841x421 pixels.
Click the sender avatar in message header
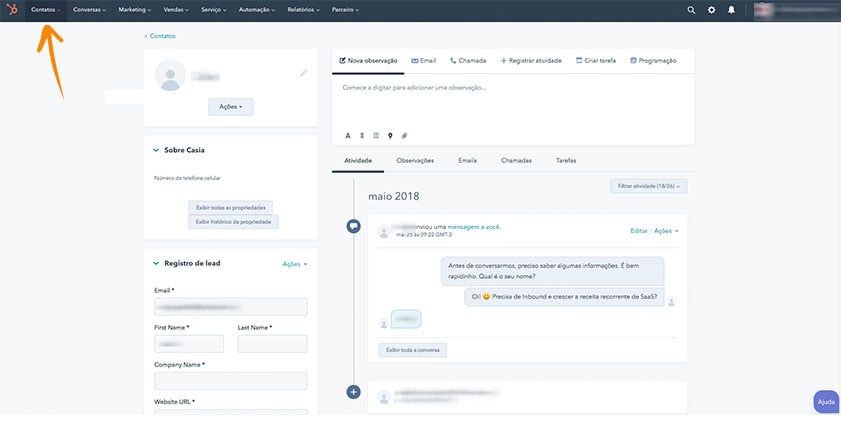(x=383, y=232)
